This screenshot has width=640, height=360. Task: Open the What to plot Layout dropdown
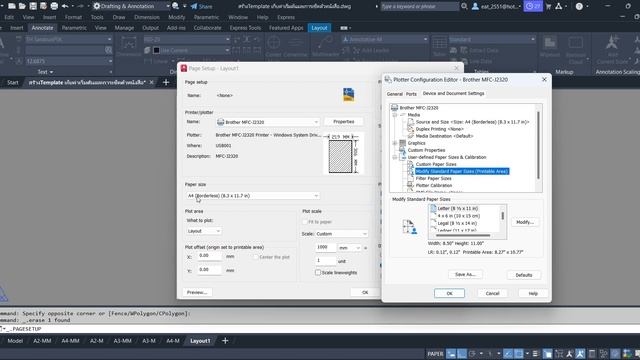(x=204, y=231)
